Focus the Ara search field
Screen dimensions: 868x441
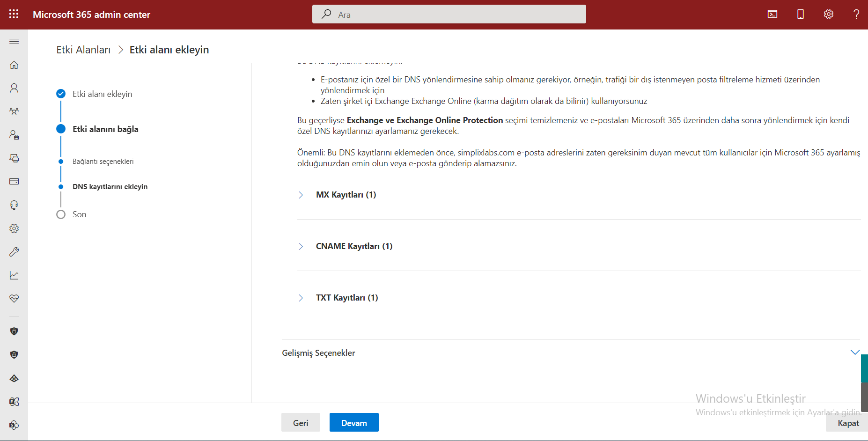point(449,14)
